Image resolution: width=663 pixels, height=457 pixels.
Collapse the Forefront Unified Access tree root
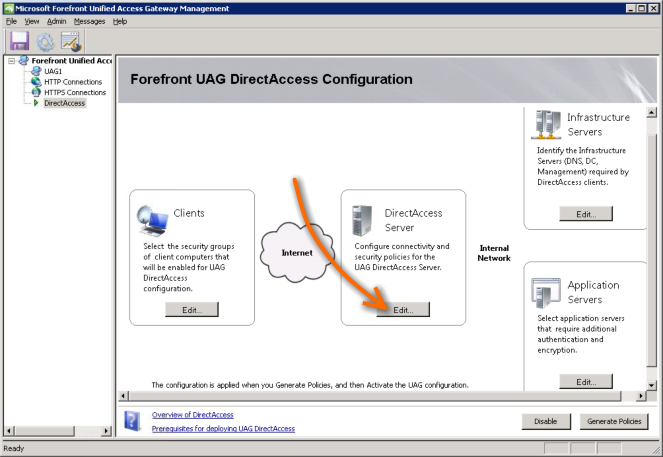click(11, 61)
